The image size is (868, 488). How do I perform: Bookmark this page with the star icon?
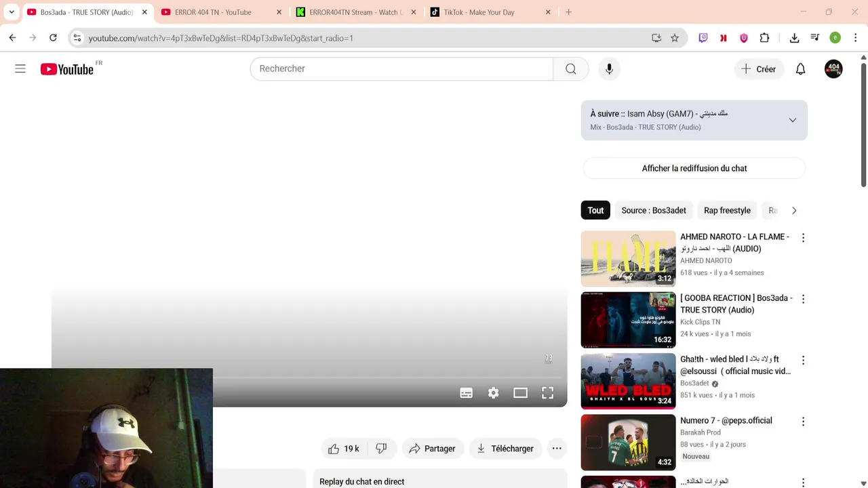tap(675, 38)
